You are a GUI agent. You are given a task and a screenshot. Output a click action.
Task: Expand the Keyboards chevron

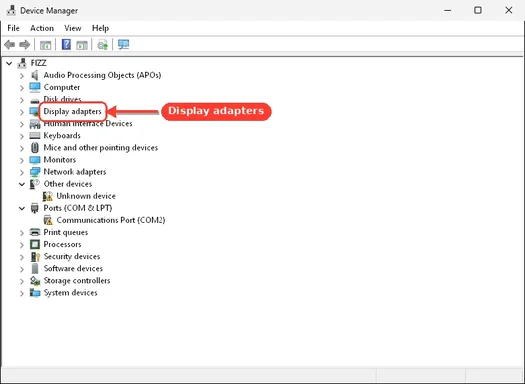pos(22,136)
